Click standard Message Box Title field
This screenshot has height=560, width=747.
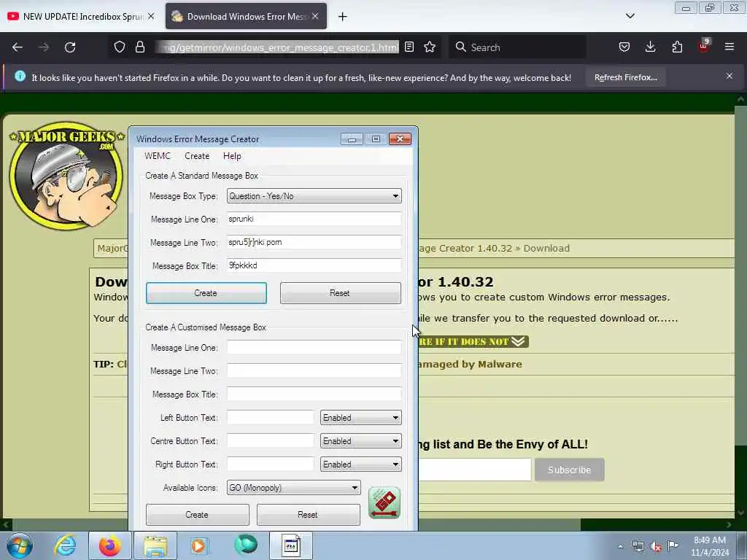coord(314,265)
